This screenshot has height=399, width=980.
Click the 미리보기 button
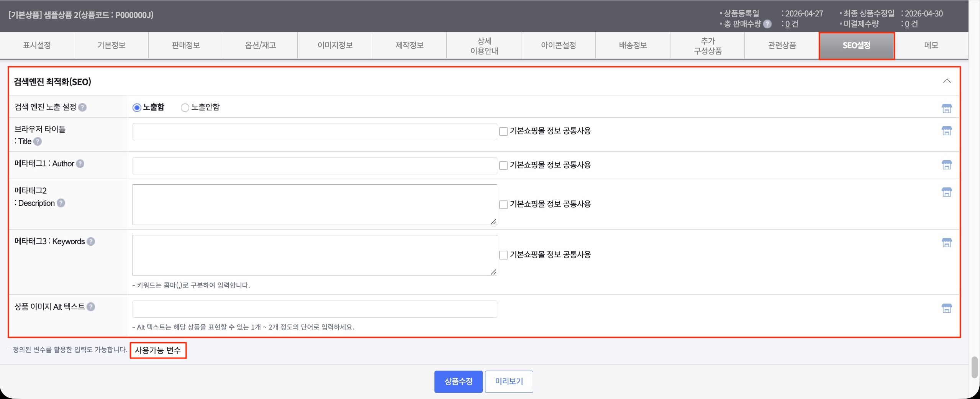click(x=509, y=382)
